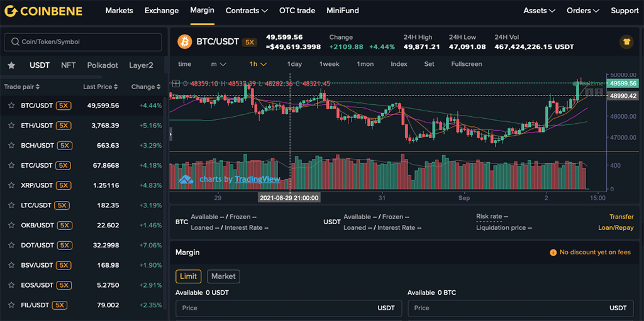Favorite the ETH/USDT pair star

point(11,126)
